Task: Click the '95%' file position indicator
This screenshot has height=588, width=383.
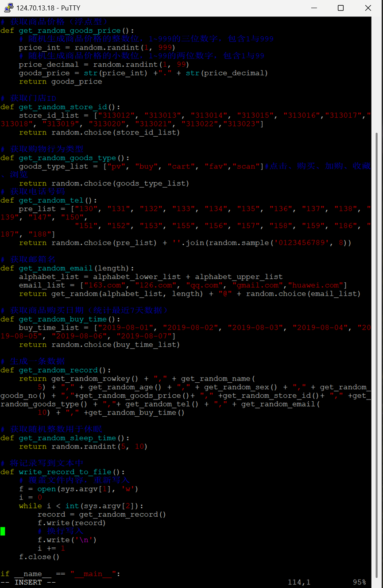Action: pyautogui.click(x=359, y=582)
